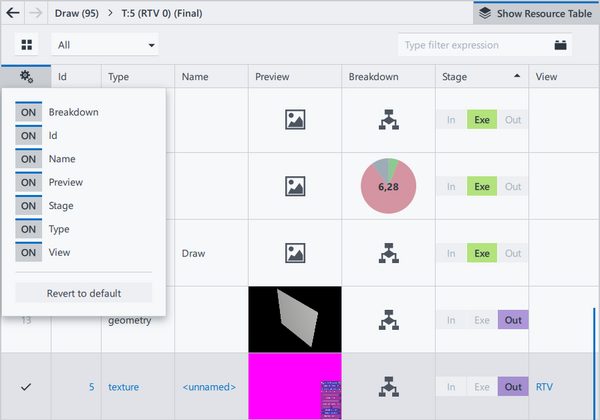Click the Breakdown column header
This screenshot has width=600, height=420.
[x=388, y=77]
